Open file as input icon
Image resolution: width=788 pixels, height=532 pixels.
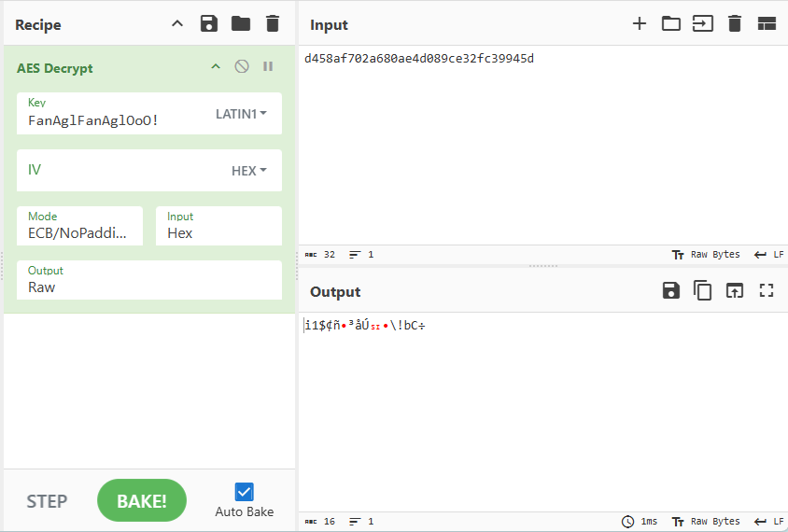[702, 24]
